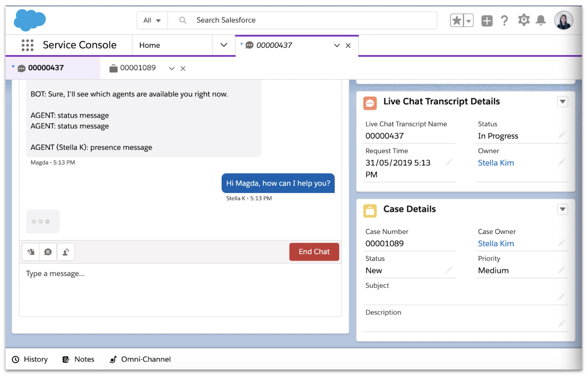The width and height of the screenshot is (588, 377).
Task: Select the 00001089 case subtab
Action: [x=138, y=68]
